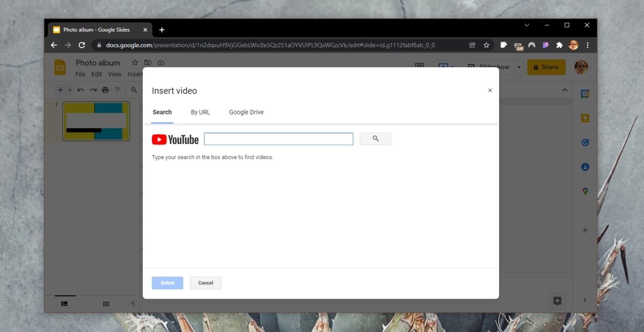Open the Chrome three-dot menu

pyautogui.click(x=588, y=45)
